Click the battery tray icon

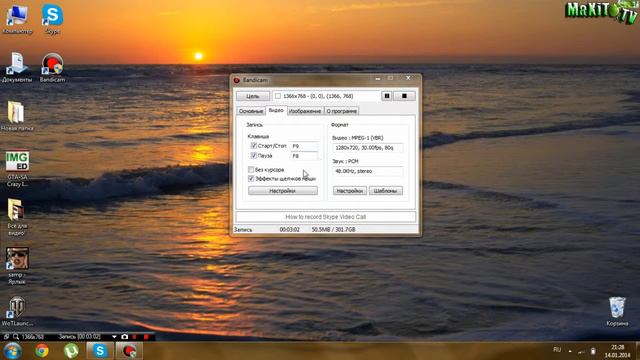tap(593, 351)
